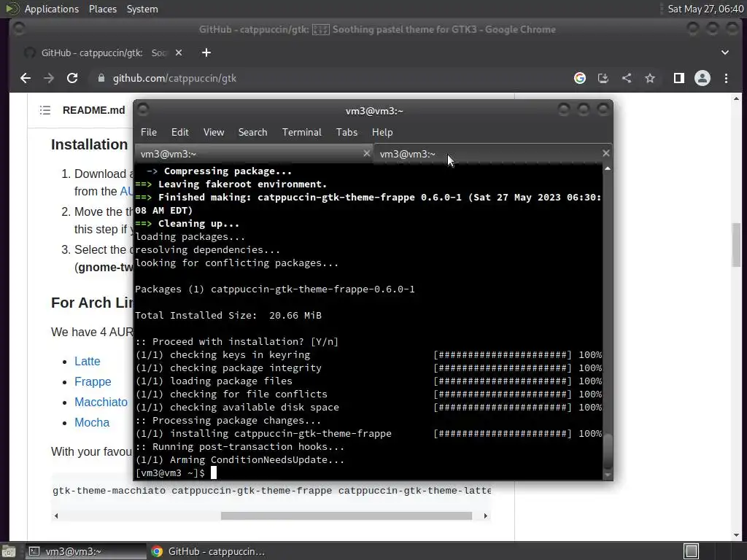Open a new Chrome tab
747x560 pixels.
(x=206, y=52)
